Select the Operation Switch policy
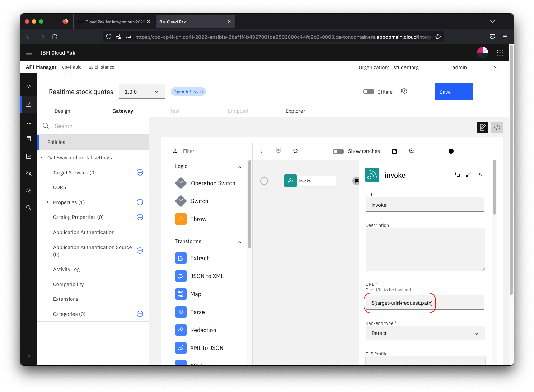The width and height of the screenshot is (534, 392). point(205,183)
